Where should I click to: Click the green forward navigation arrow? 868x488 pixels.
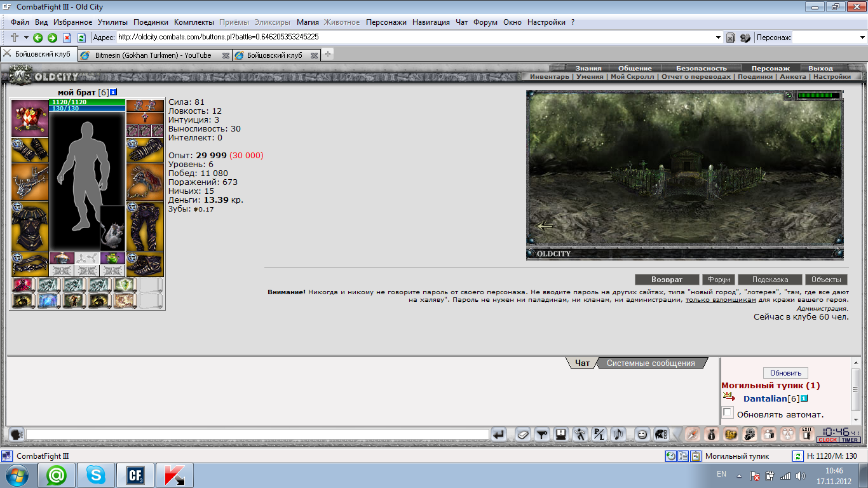pos(52,37)
